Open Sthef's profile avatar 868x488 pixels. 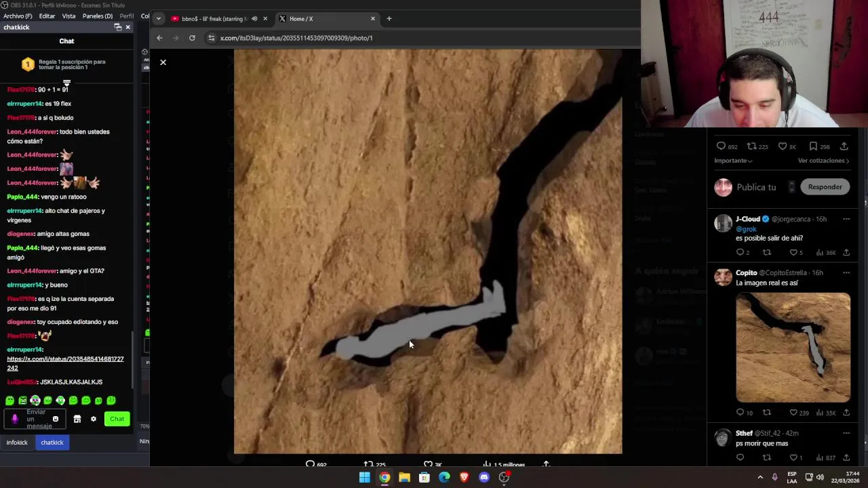pyautogui.click(x=723, y=438)
